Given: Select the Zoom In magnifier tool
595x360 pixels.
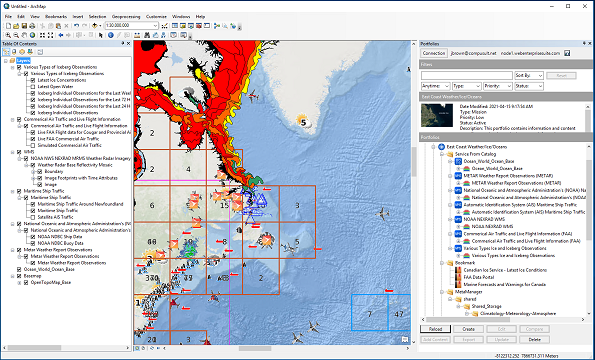Looking at the screenshot, I should pyautogui.click(x=8, y=35).
